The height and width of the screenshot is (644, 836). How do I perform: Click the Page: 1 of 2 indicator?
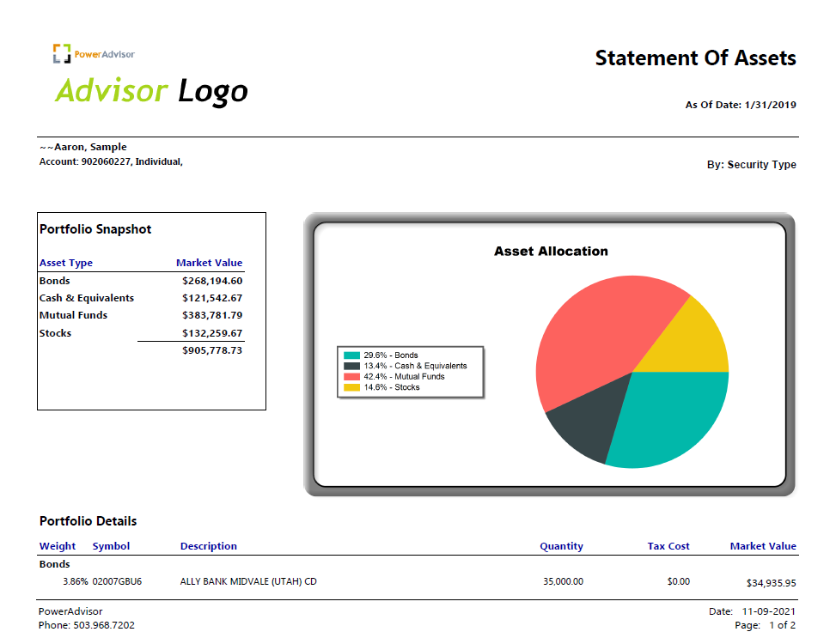[765, 625]
